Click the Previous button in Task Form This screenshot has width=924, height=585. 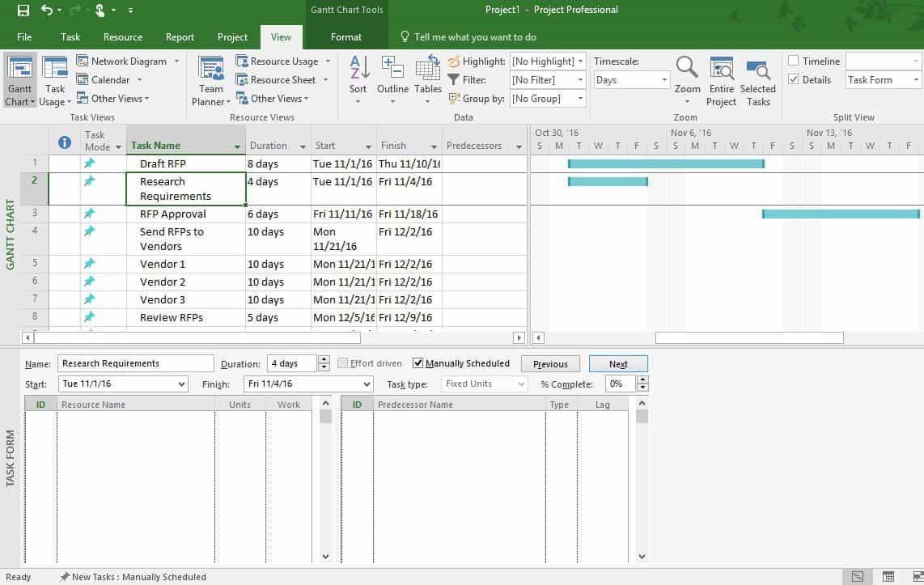point(550,363)
